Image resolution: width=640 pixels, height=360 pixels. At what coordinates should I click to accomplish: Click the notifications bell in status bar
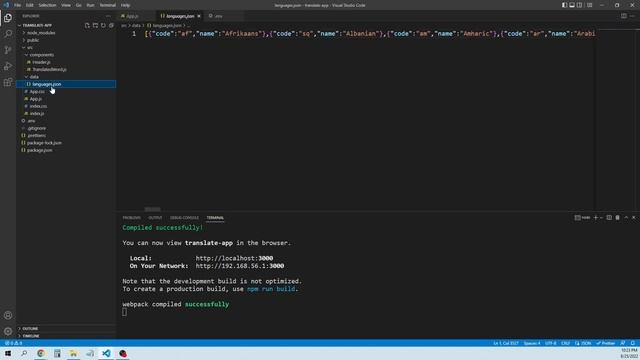pyautogui.click(x=633, y=343)
